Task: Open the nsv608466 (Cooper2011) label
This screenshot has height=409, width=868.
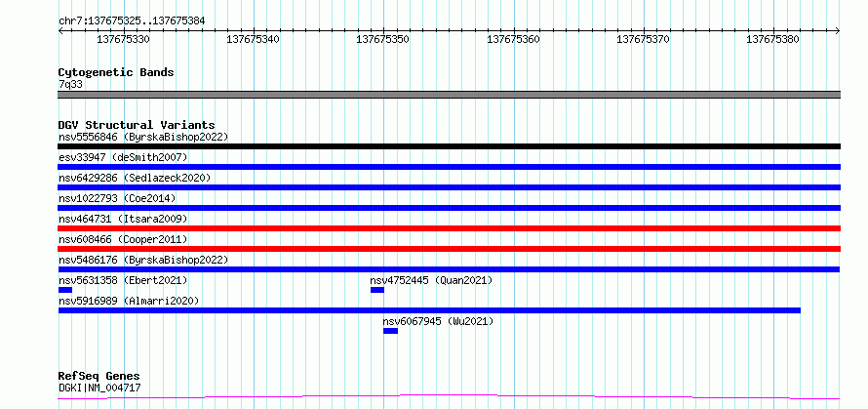Action: (123, 239)
